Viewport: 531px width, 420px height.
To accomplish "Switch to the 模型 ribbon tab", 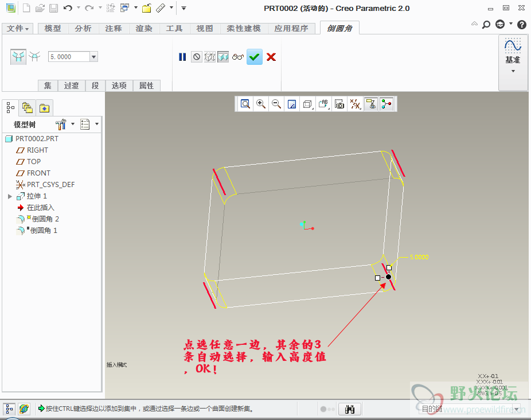I will click(53, 29).
